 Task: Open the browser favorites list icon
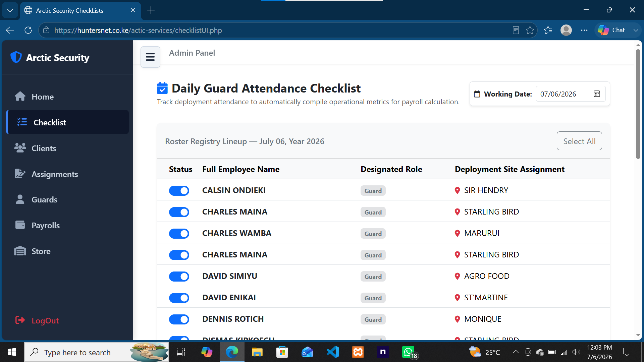click(548, 30)
